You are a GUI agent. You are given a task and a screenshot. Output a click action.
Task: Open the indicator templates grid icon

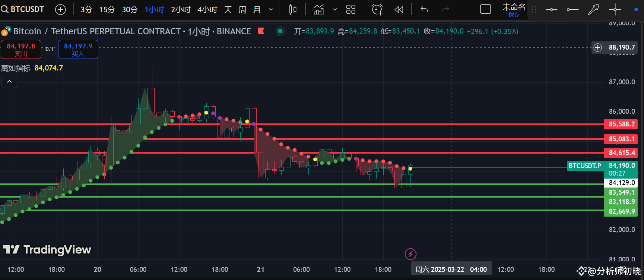351,10
